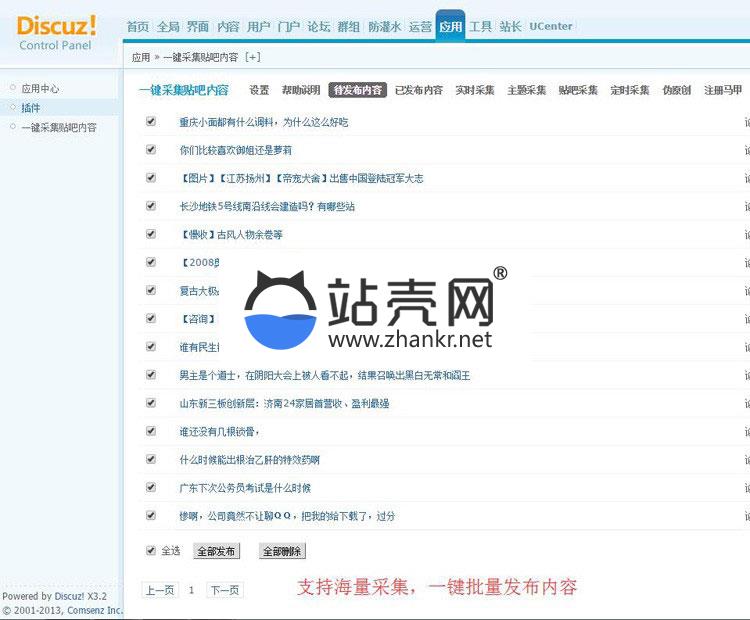Select 插件 in the left sidebar
Image resolution: width=750 pixels, height=620 pixels.
pos(31,107)
